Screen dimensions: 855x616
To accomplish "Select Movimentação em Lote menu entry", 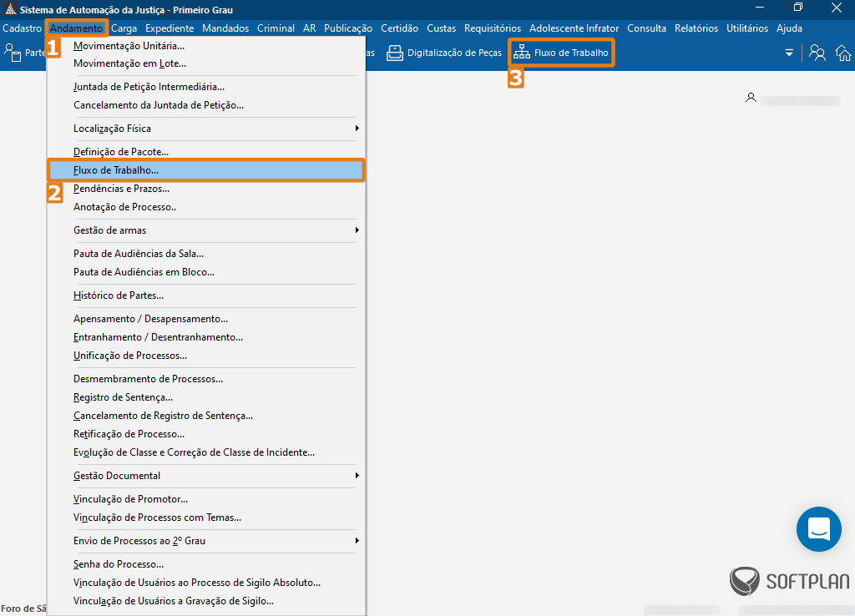I will pyautogui.click(x=206, y=63).
